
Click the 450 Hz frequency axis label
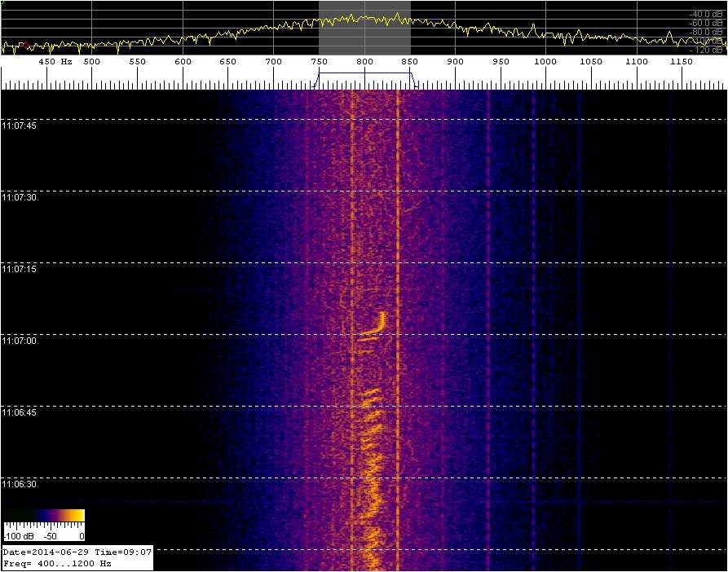point(55,62)
